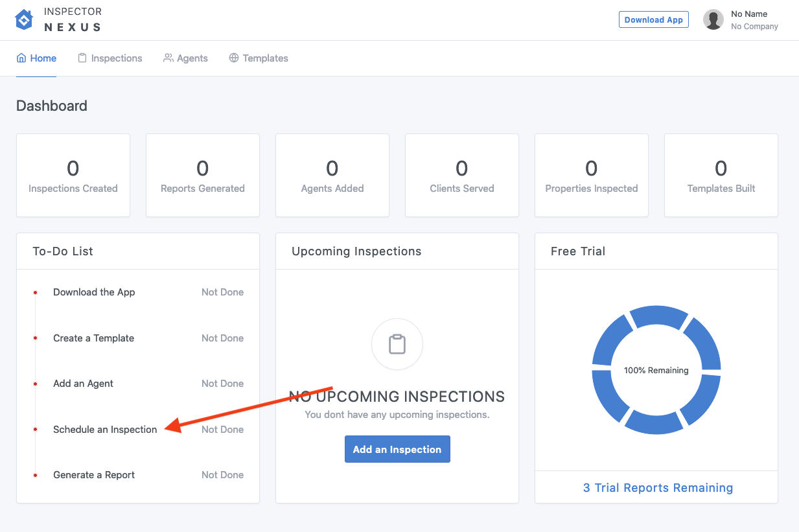Viewport: 799px width, 532px height.
Task: Select Generate a Report to-do item
Action: click(94, 475)
